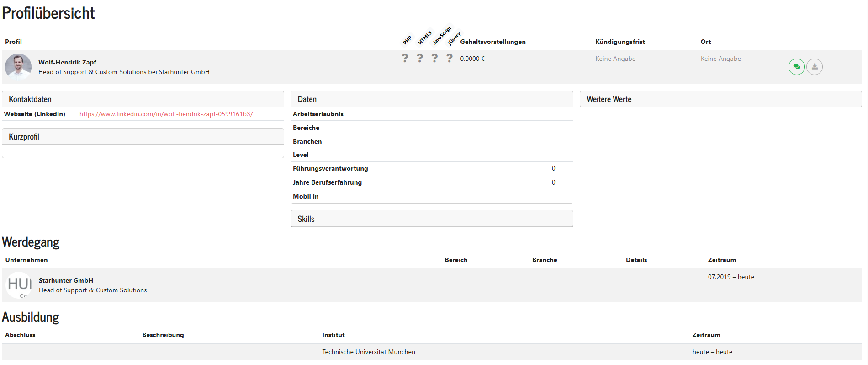Click the Führungsverantwortung row label
Screen dimensions: 868x365
pyautogui.click(x=330, y=168)
